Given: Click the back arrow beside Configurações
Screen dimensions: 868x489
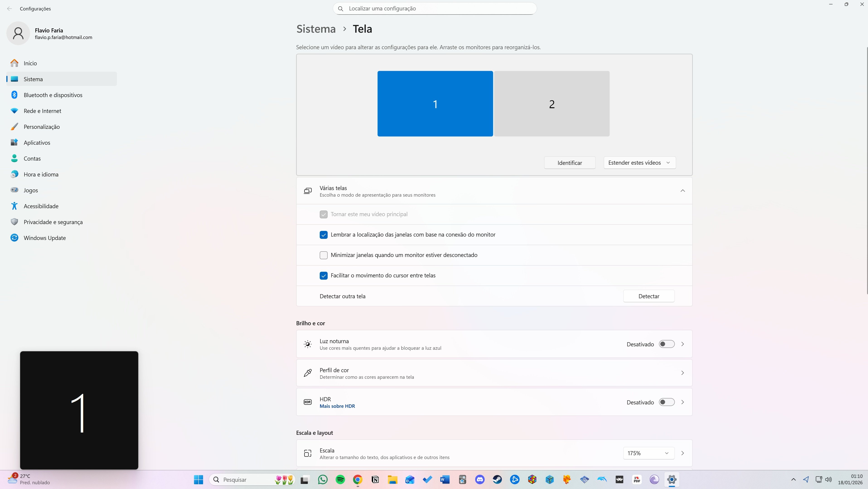Looking at the screenshot, I should pyautogui.click(x=10, y=8).
